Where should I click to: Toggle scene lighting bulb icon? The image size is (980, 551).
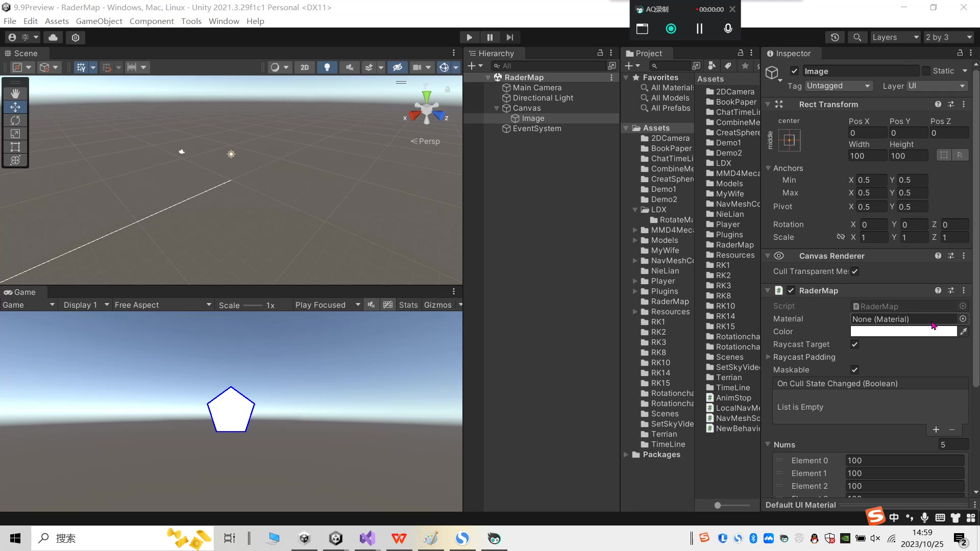[327, 67]
